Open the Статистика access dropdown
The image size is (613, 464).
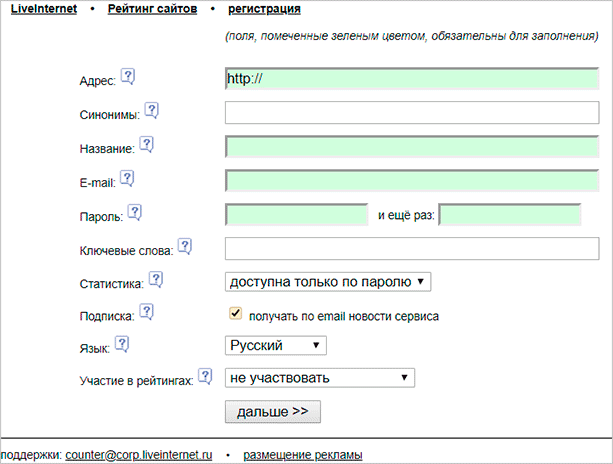pos(328,282)
